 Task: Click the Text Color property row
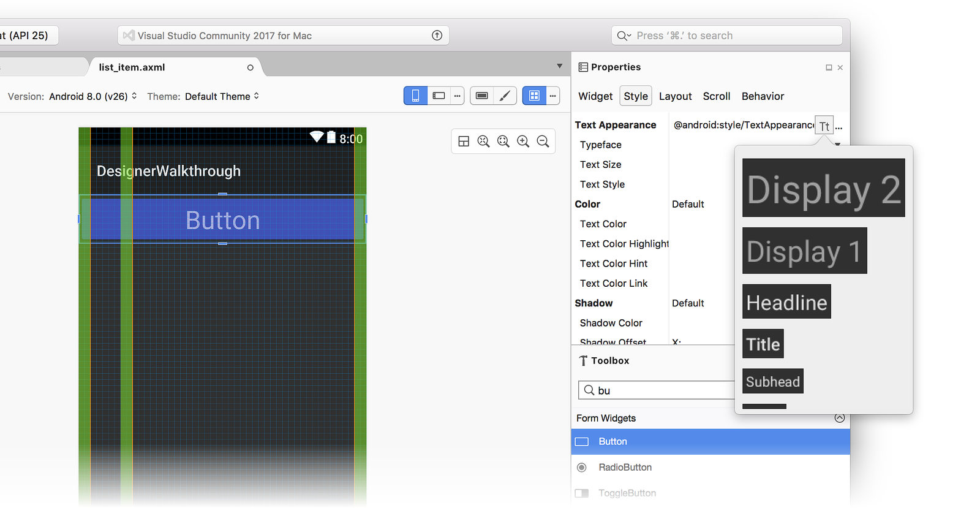pos(603,224)
